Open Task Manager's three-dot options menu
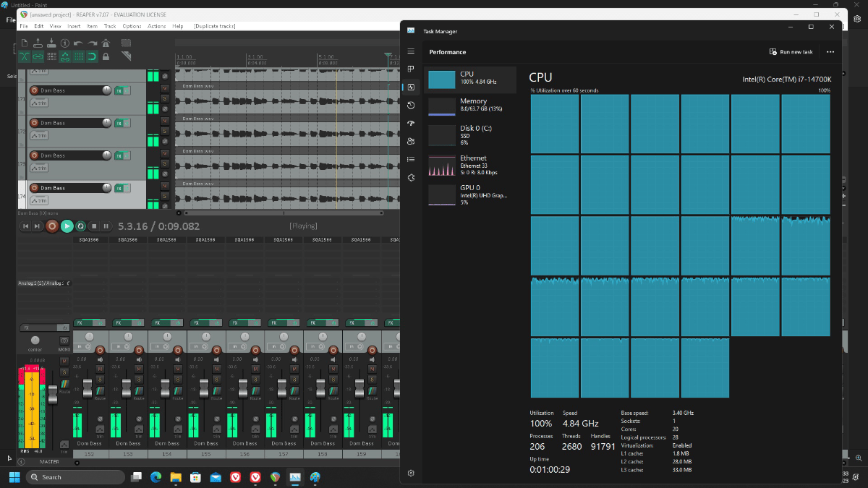The width and height of the screenshot is (868, 488). pyautogui.click(x=830, y=51)
